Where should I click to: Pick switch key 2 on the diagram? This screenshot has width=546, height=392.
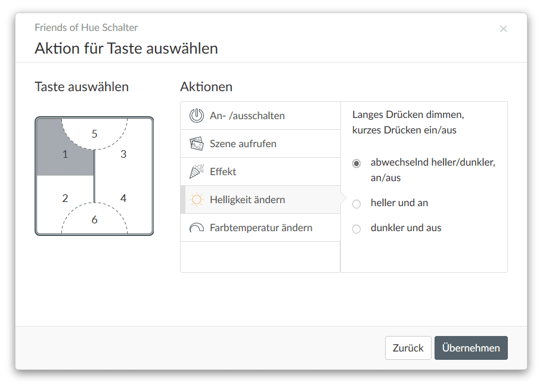(x=65, y=198)
